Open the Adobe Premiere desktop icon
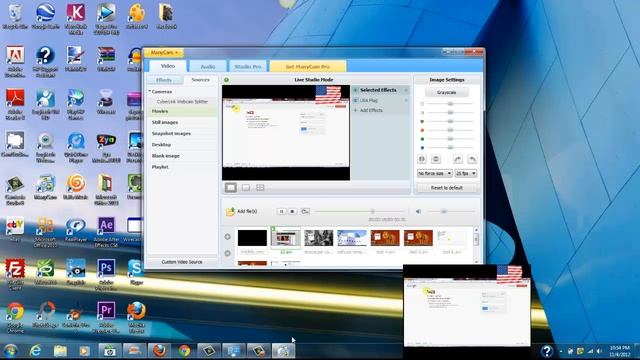The width and height of the screenshot is (640, 360). click(x=106, y=317)
